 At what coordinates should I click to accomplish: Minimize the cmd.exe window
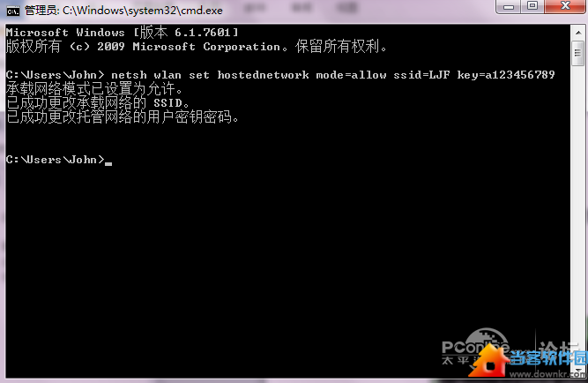[509, 6]
